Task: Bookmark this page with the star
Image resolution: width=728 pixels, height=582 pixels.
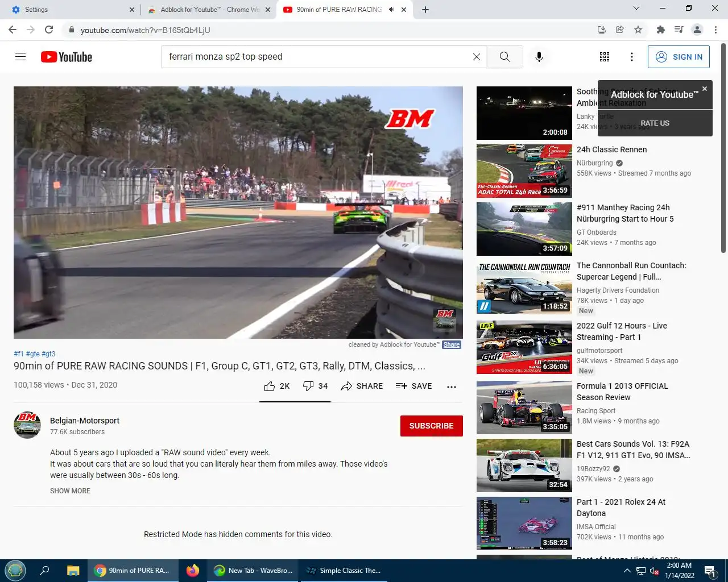Action: tap(638, 30)
